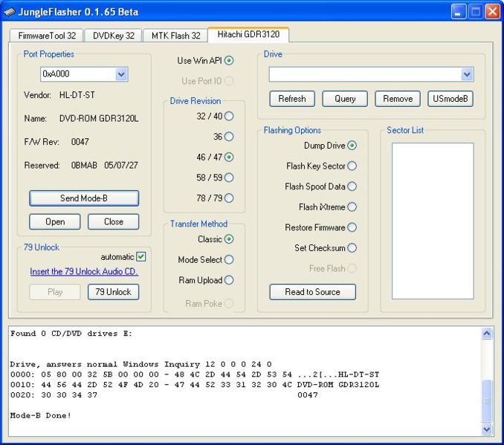504x445 pixels.
Task: Click the Read to Source button
Action: 313,292
